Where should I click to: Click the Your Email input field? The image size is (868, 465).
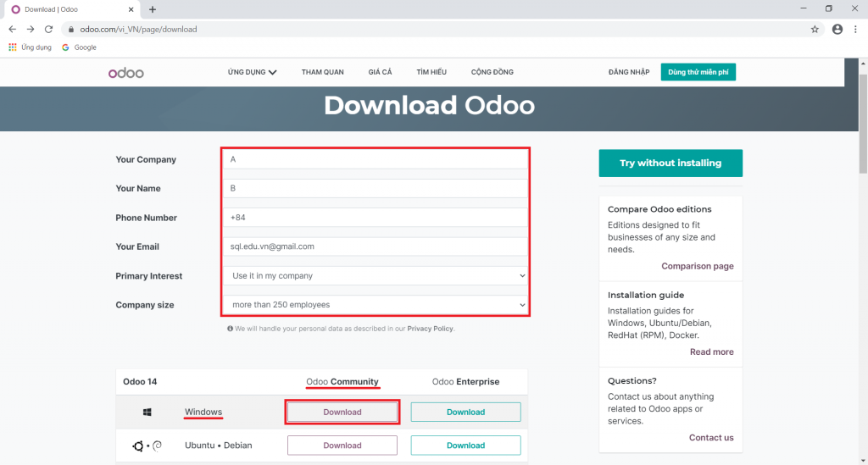pyautogui.click(x=376, y=246)
